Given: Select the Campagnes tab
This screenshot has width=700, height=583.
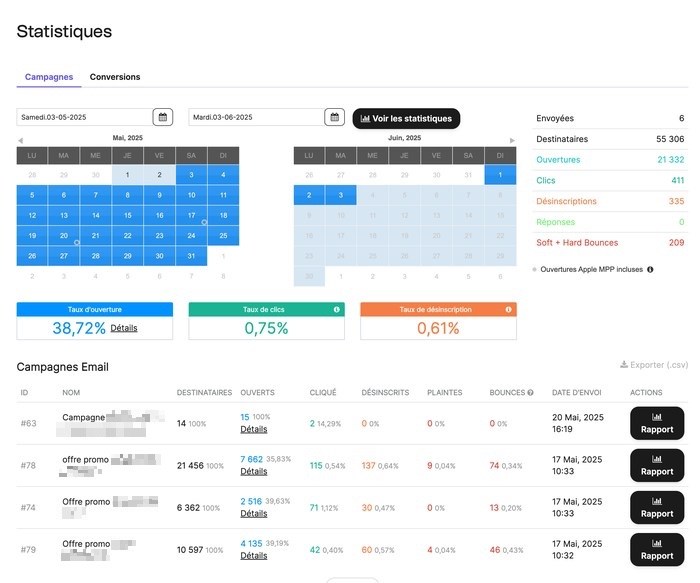Looking at the screenshot, I should pyautogui.click(x=49, y=77).
